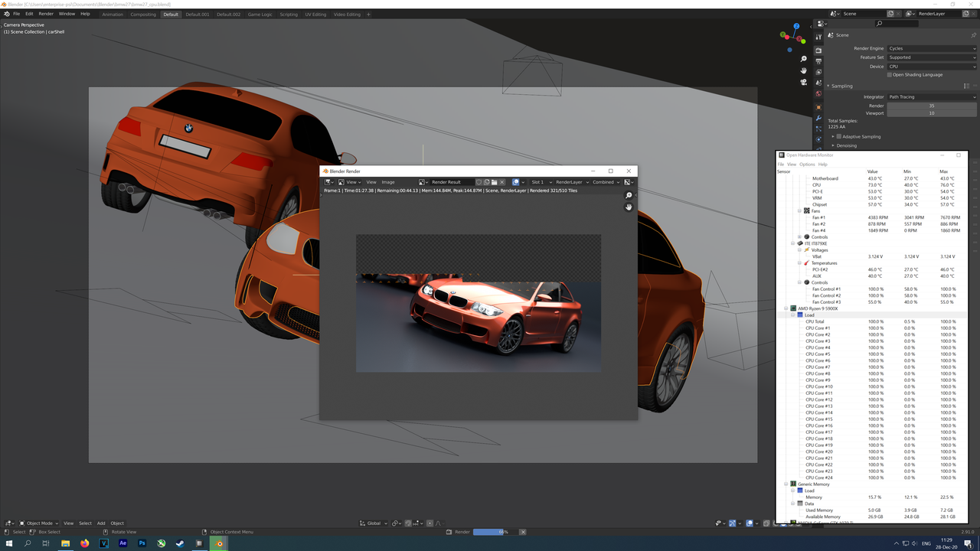The height and width of the screenshot is (551, 980).
Task: Enable Open Shading Language checkbox
Action: coord(890,75)
